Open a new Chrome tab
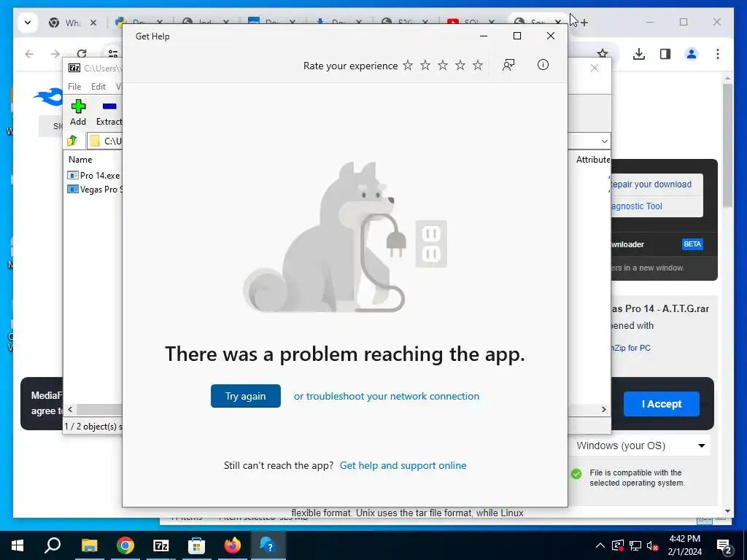This screenshot has height=560, width=747. coord(584,23)
